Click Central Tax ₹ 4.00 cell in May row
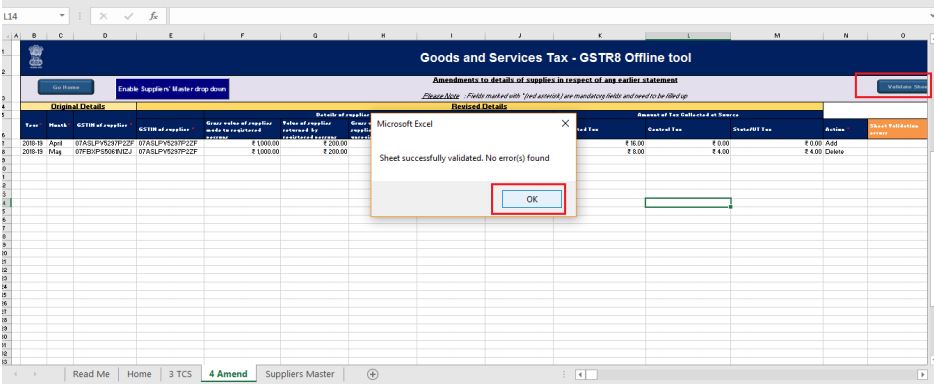 pyautogui.click(x=688, y=151)
